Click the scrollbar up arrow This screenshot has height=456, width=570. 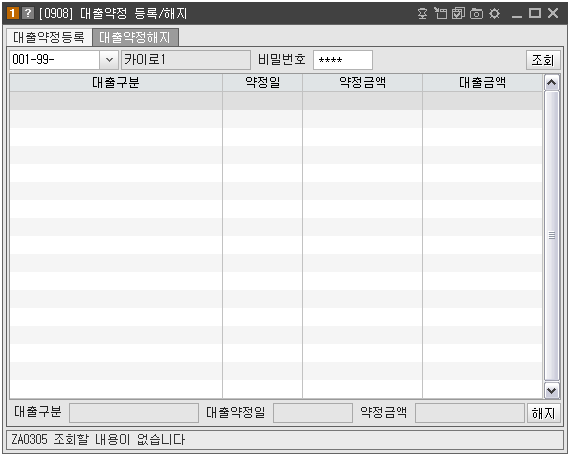pyautogui.click(x=551, y=83)
